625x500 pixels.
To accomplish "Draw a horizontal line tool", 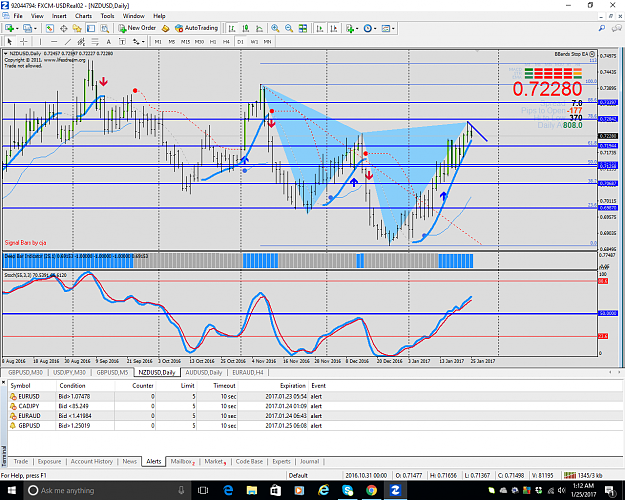I will (54, 41).
